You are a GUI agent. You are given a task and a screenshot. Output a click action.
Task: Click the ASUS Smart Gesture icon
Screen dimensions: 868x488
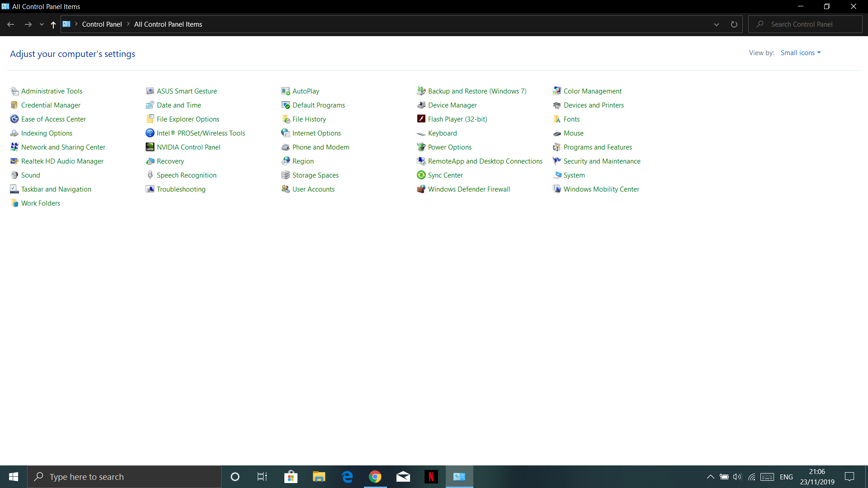pyautogui.click(x=150, y=91)
